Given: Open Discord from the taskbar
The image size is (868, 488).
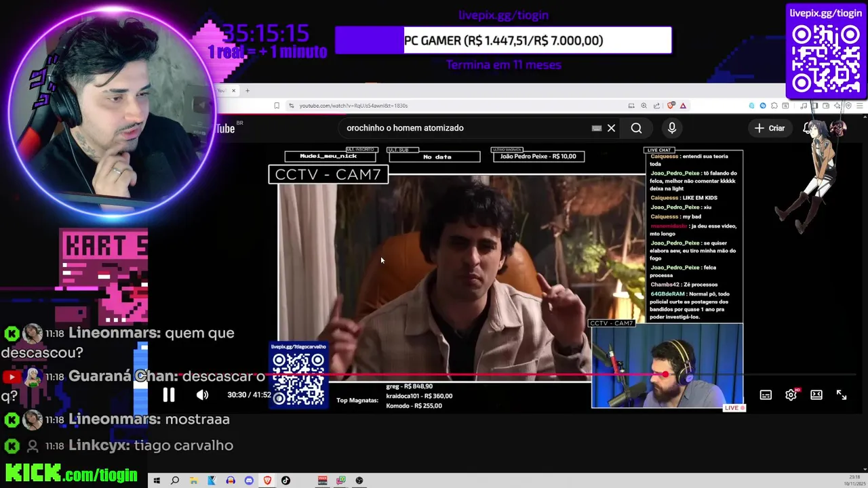Looking at the screenshot, I should [x=249, y=481].
